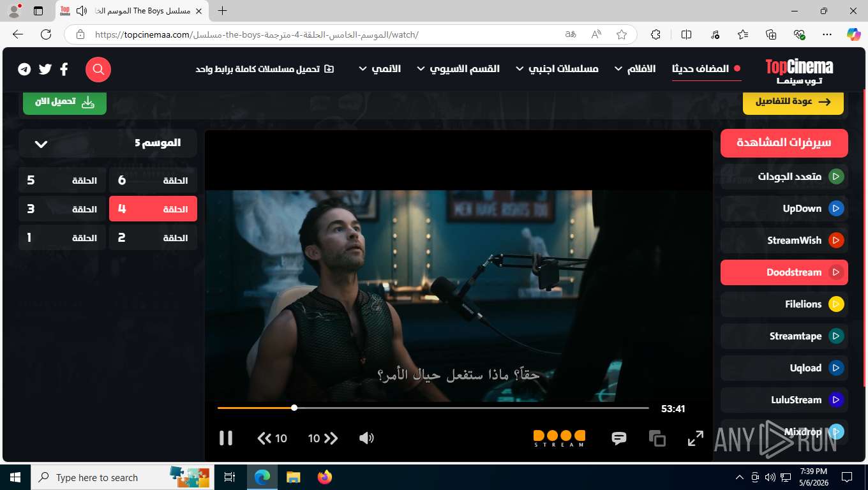Image resolution: width=868 pixels, height=490 pixels.
Task: Open Firefox from the taskbar
Action: tap(324, 477)
